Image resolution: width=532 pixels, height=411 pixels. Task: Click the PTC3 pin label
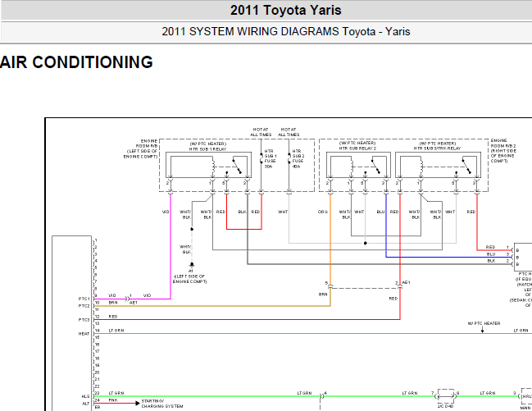tap(84, 320)
